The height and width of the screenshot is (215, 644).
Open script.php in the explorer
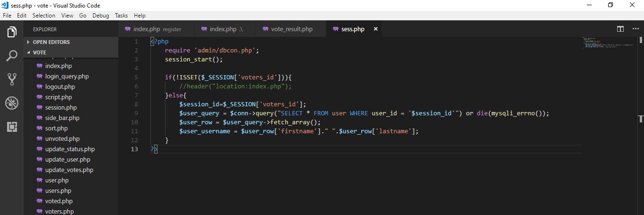point(71,97)
